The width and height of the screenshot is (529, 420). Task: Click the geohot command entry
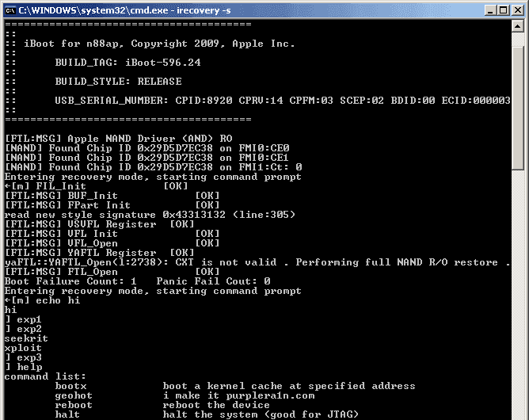click(74, 395)
